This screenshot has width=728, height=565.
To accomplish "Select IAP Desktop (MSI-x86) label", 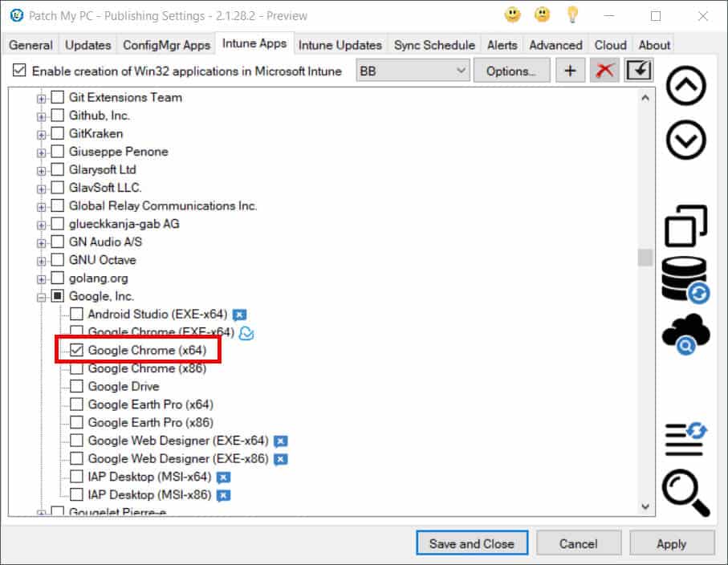I will 149,495.
